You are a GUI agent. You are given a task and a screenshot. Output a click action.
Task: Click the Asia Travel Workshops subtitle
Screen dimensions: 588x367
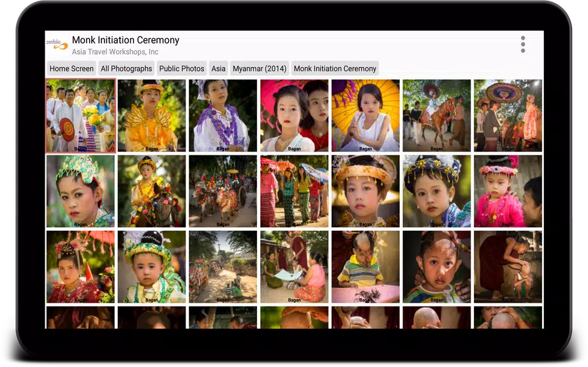[x=115, y=52]
